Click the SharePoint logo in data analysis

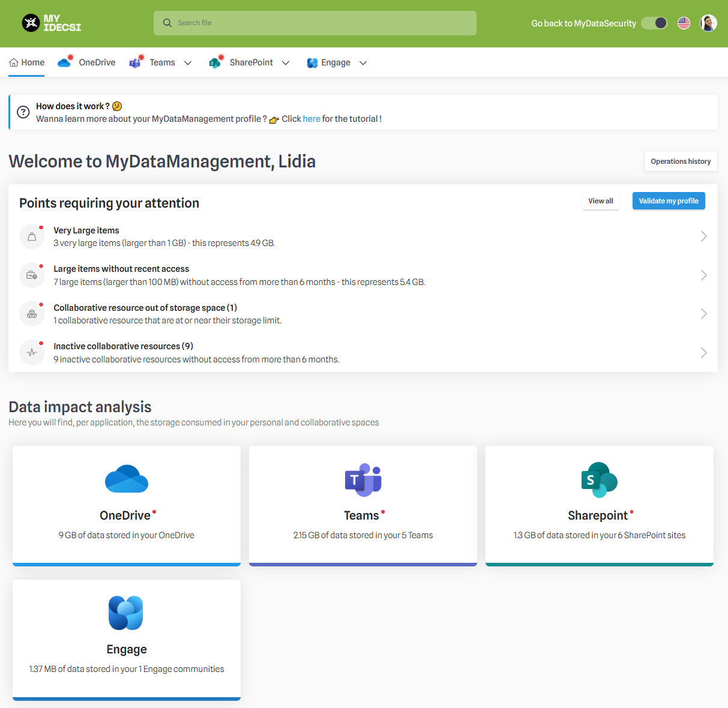pos(599,480)
